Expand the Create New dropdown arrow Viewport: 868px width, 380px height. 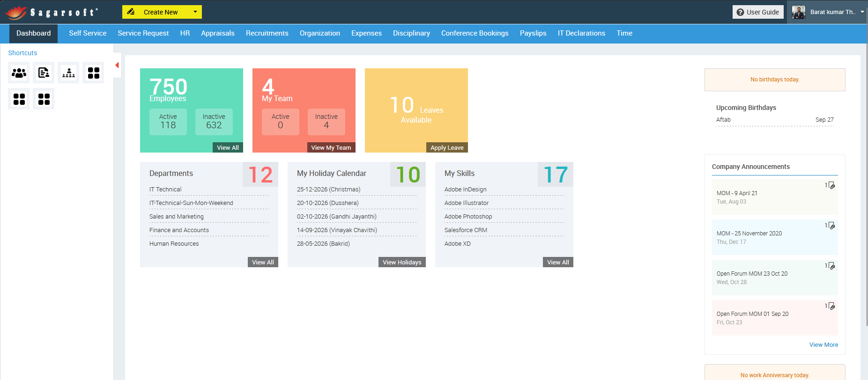[x=195, y=12]
